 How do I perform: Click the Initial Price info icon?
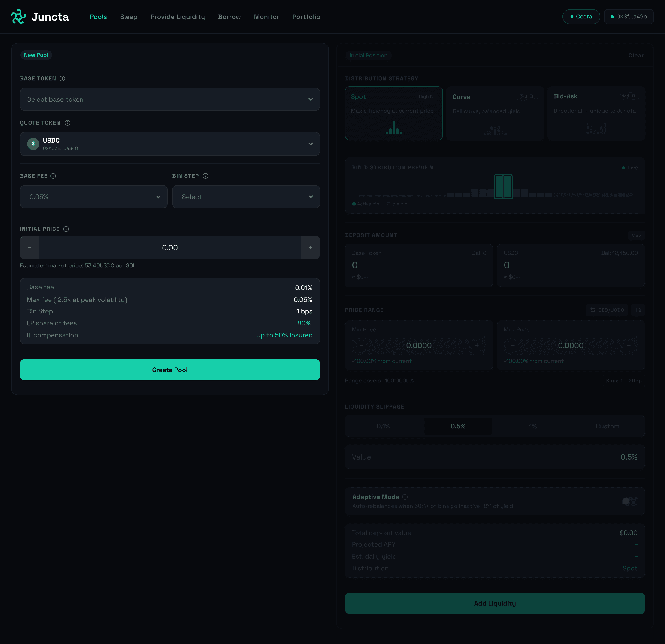(66, 229)
